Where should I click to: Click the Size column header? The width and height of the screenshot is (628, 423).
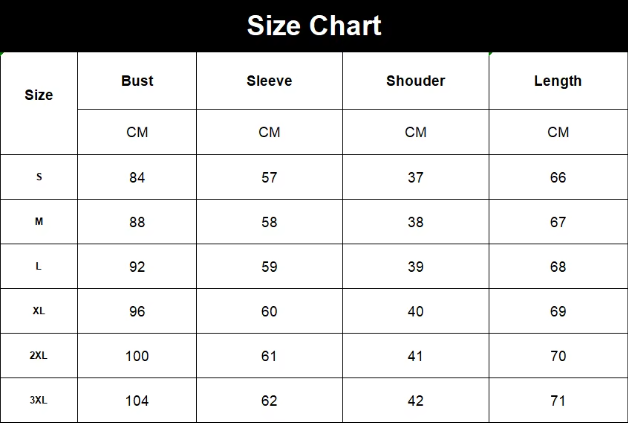39,95
